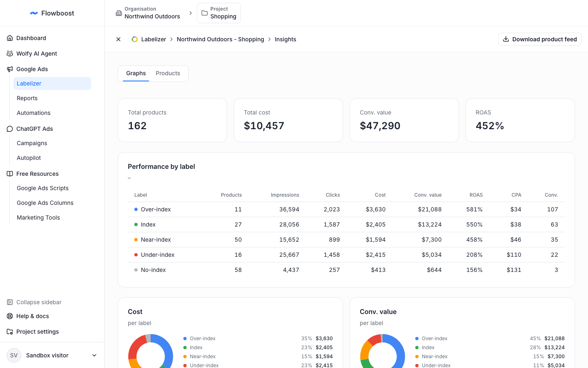Click the Under-index label in table
Screen dimensions: 588x368
point(158,255)
